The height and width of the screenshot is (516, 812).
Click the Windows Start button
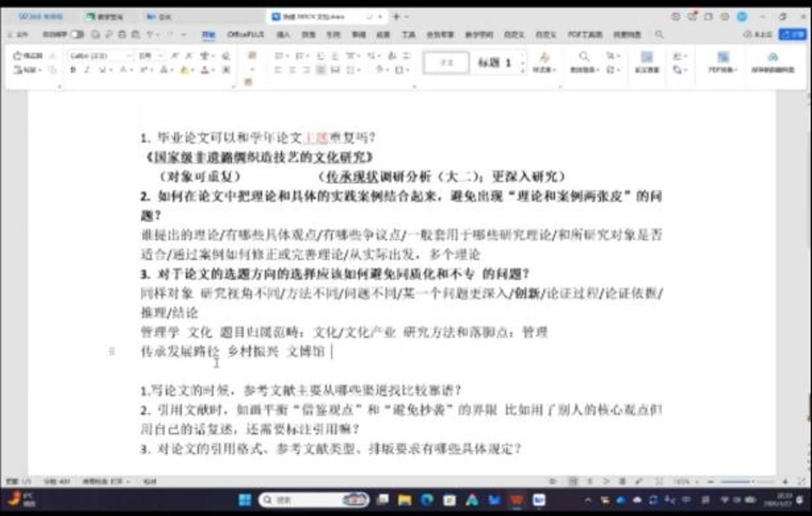(246, 500)
